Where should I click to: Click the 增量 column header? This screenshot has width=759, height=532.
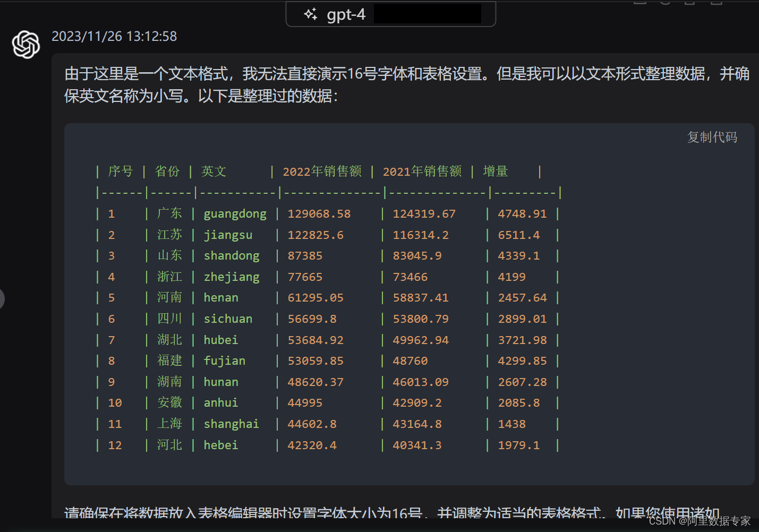tap(496, 171)
